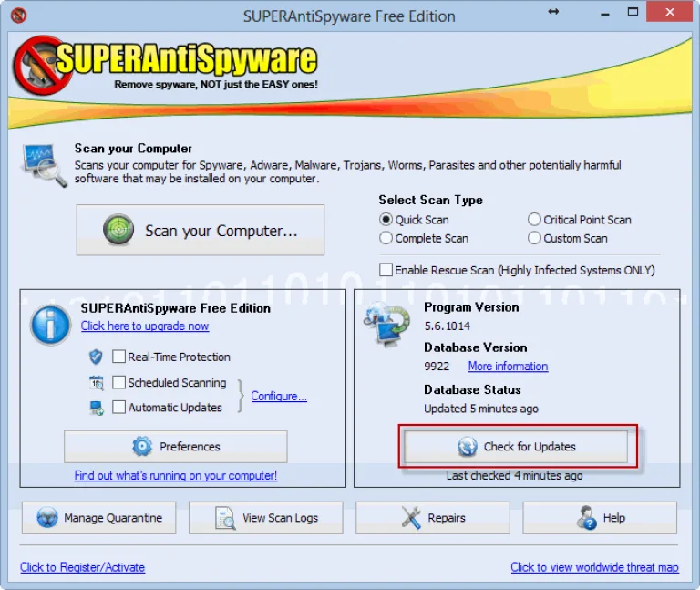Click the program version number 5.6.1014

coord(447,326)
